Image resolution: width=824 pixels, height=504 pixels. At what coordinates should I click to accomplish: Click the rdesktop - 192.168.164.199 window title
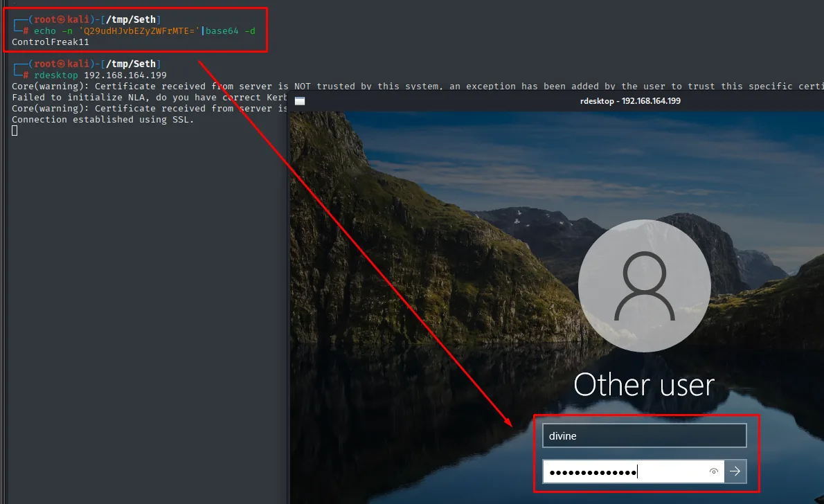(x=630, y=101)
